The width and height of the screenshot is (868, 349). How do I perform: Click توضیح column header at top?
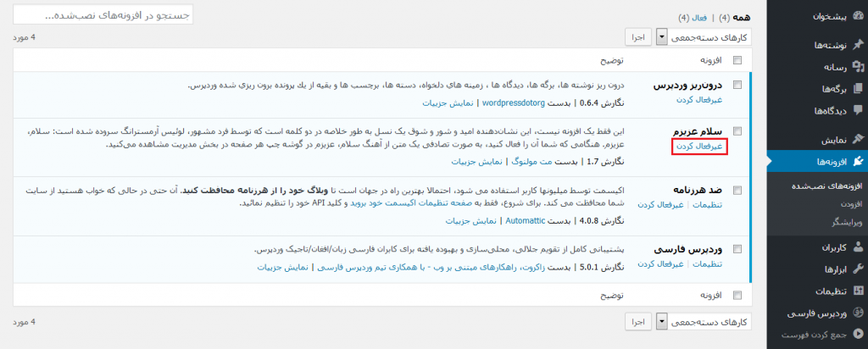pos(613,60)
